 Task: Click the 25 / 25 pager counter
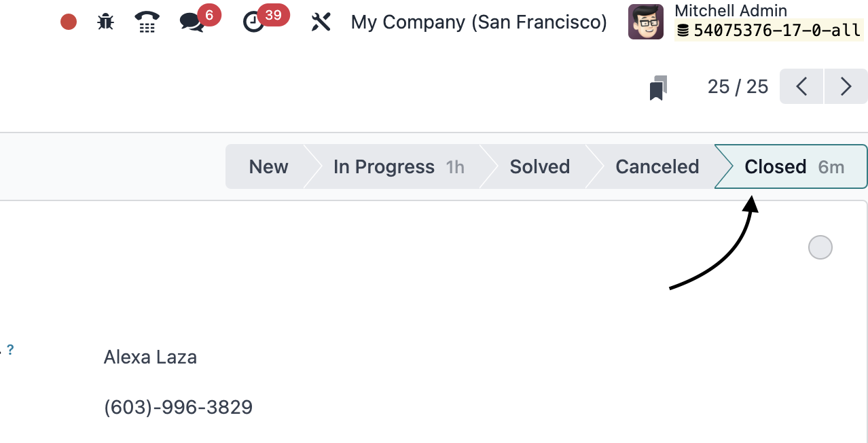738,86
